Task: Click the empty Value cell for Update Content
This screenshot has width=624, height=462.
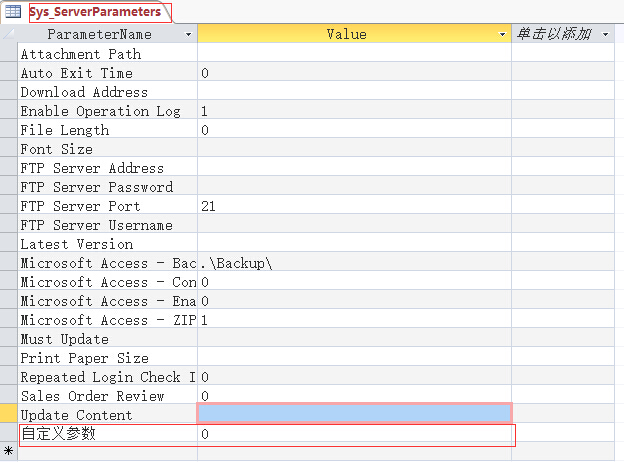Action: coord(354,413)
